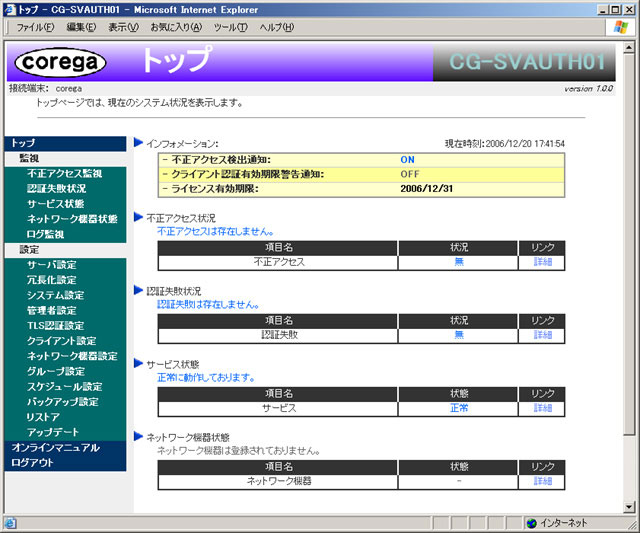The height and width of the screenshot is (533, 640).
Task: Click the blue arrow beside インフォメーション
Action: pos(138,142)
